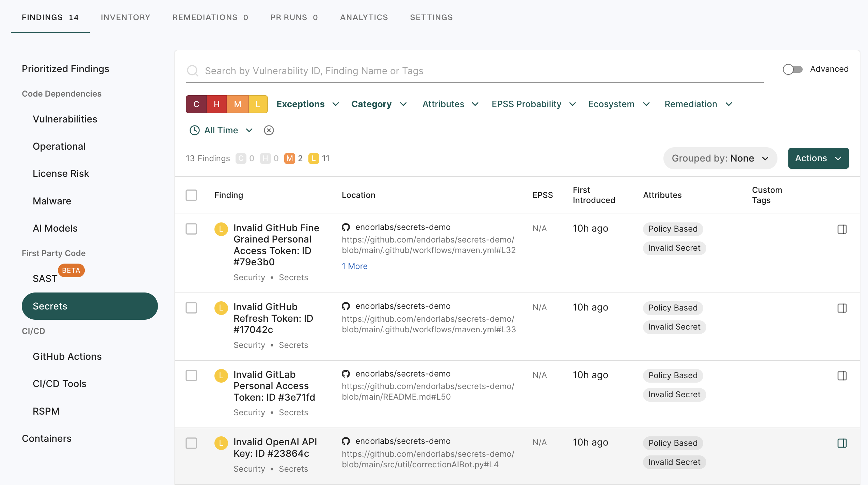Expand the Exceptions filter dropdown
This screenshot has width=868, height=485.
tap(308, 104)
